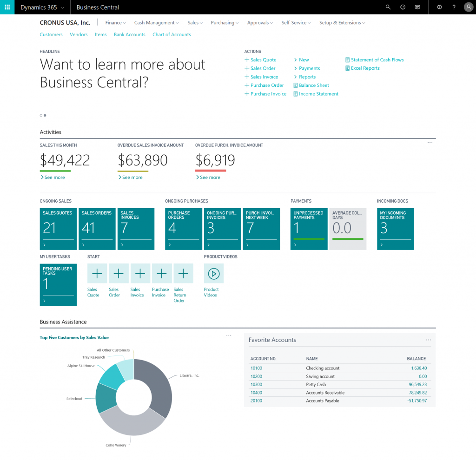Open the Finance menu
The image size is (476, 460).
tap(115, 22)
